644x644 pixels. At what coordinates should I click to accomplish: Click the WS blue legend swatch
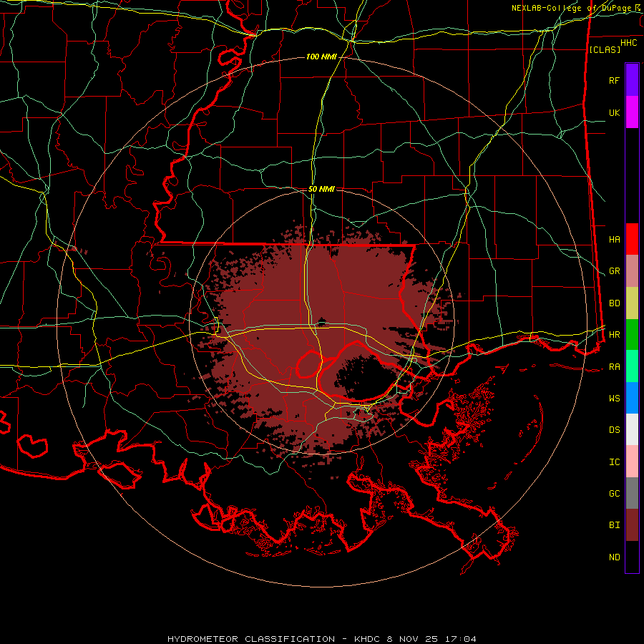632,398
